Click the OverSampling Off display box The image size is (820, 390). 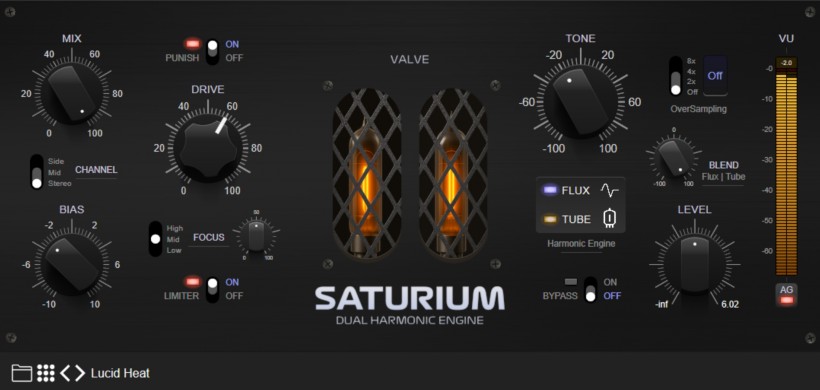pos(715,76)
